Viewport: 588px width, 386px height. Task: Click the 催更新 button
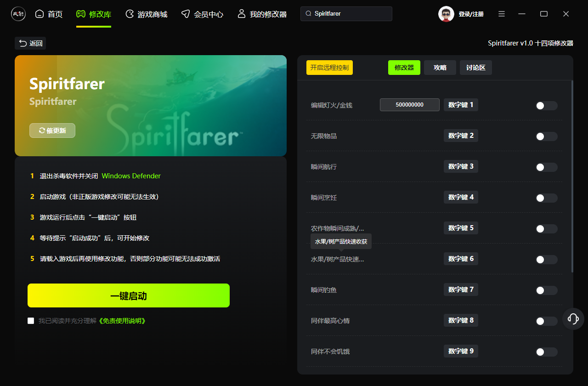tap(52, 131)
